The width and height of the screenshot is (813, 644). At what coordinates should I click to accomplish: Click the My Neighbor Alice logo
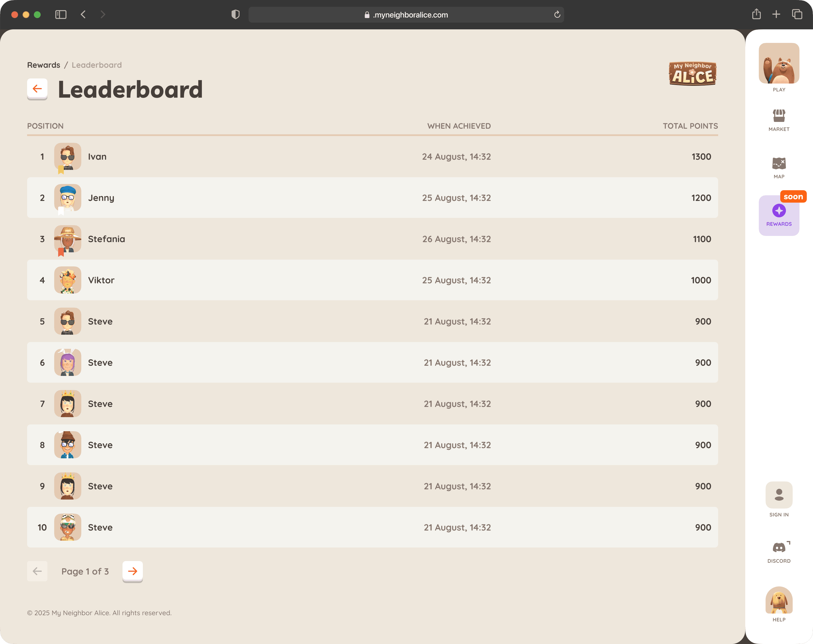[692, 74]
